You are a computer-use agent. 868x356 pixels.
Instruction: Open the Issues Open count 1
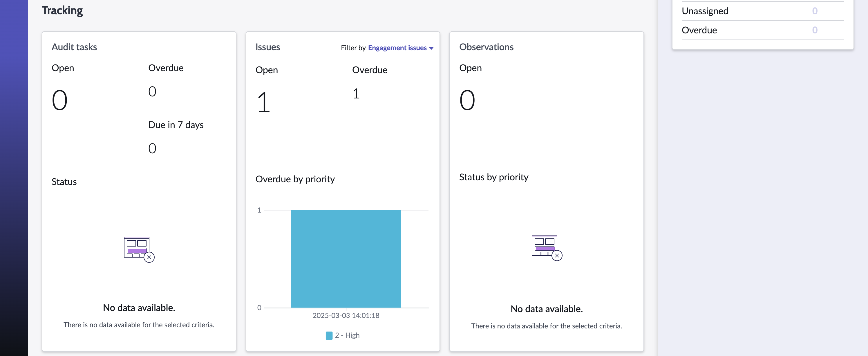(x=263, y=103)
